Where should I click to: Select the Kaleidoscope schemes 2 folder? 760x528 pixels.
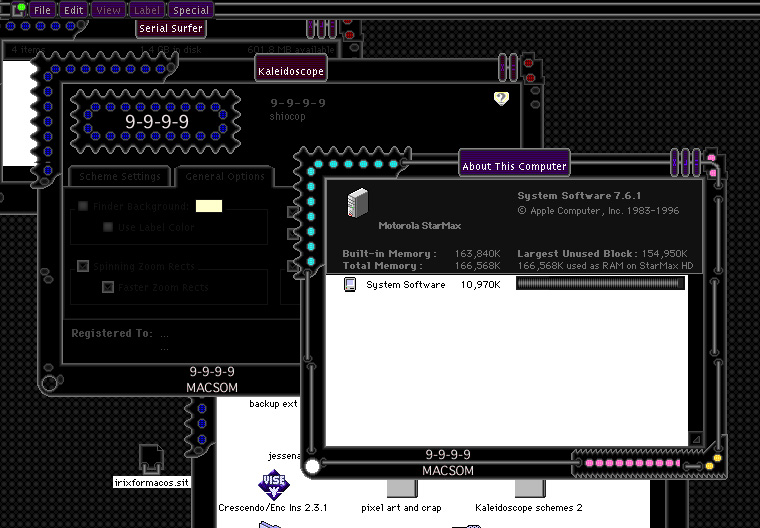(529, 489)
